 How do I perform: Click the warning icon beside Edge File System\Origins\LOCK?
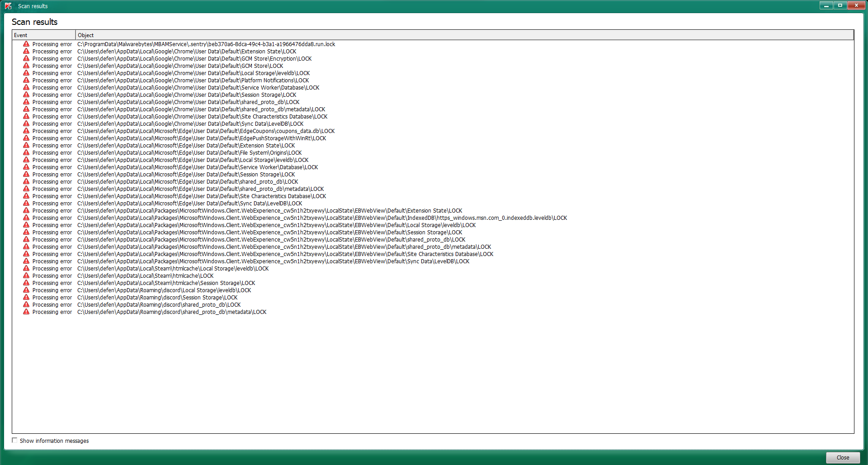click(26, 152)
